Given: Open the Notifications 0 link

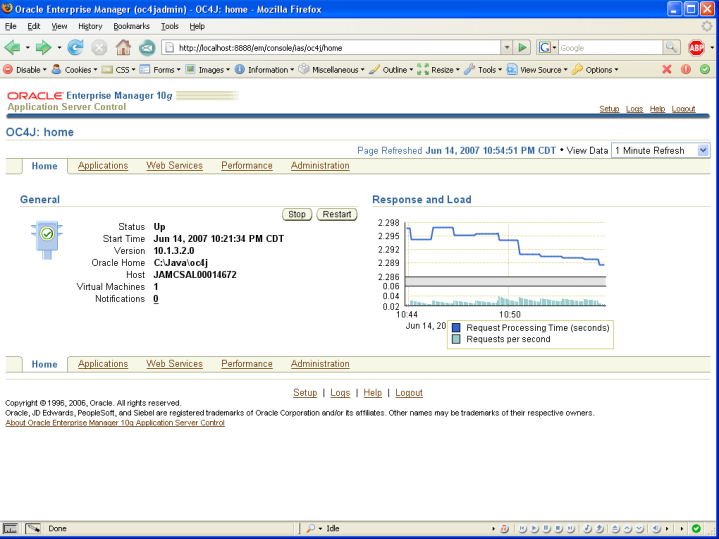Looking at the screenshot, I should click(156, 299).
